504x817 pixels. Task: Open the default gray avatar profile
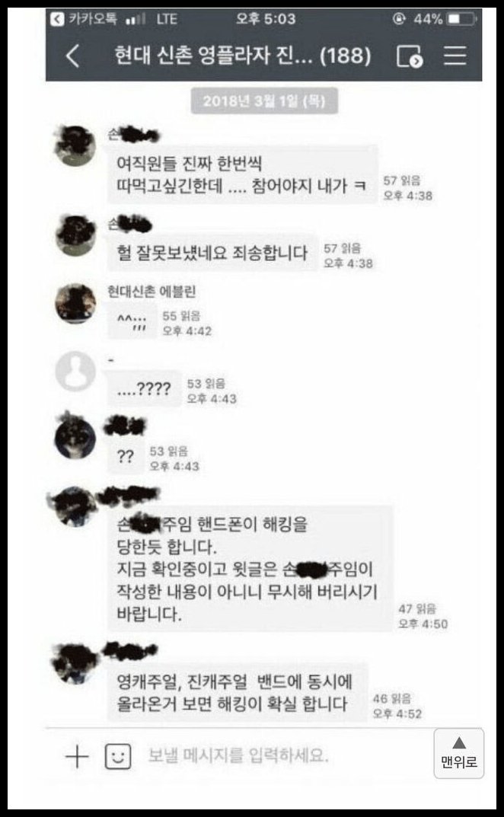[x=75, y=371]
